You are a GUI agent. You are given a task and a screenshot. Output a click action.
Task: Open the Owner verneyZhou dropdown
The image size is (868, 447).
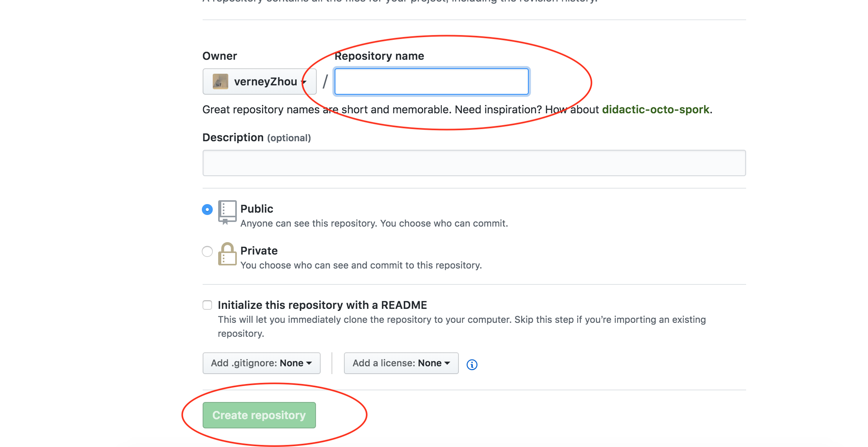259,81
